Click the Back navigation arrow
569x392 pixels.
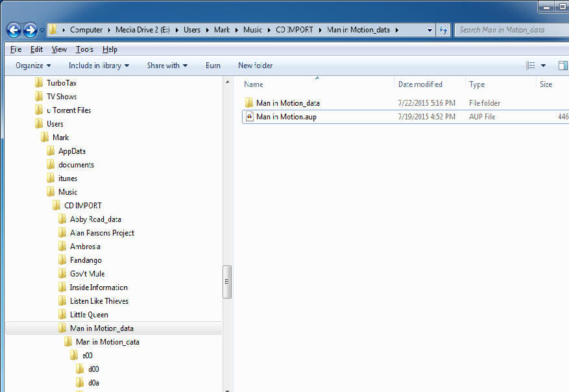pyautogui.click(x=13, y=29)
